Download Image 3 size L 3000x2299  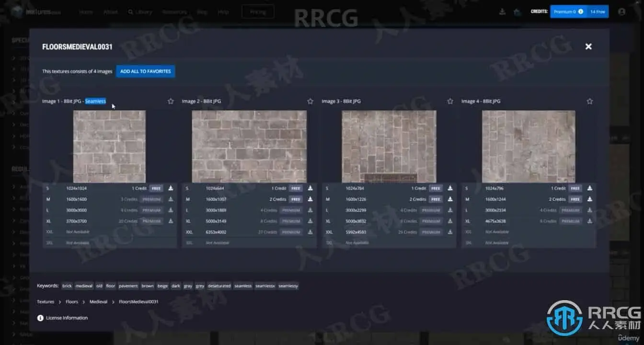pos(450,210)
